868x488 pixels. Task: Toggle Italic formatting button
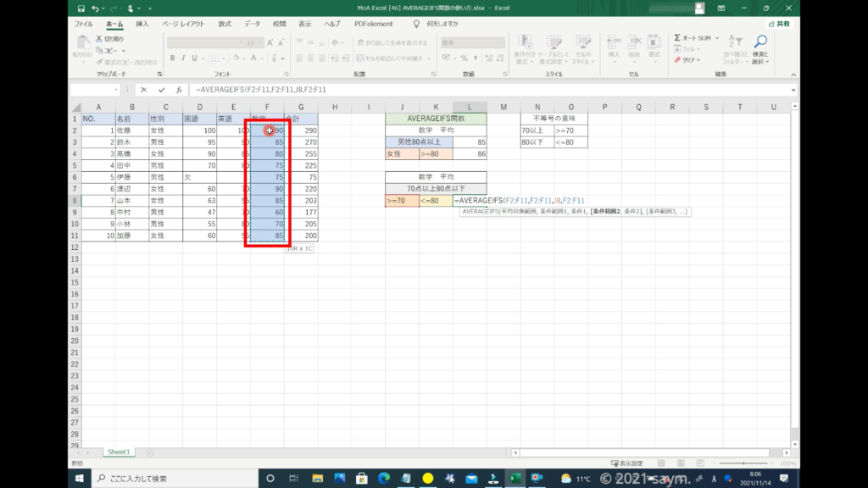tap(183, 58)
